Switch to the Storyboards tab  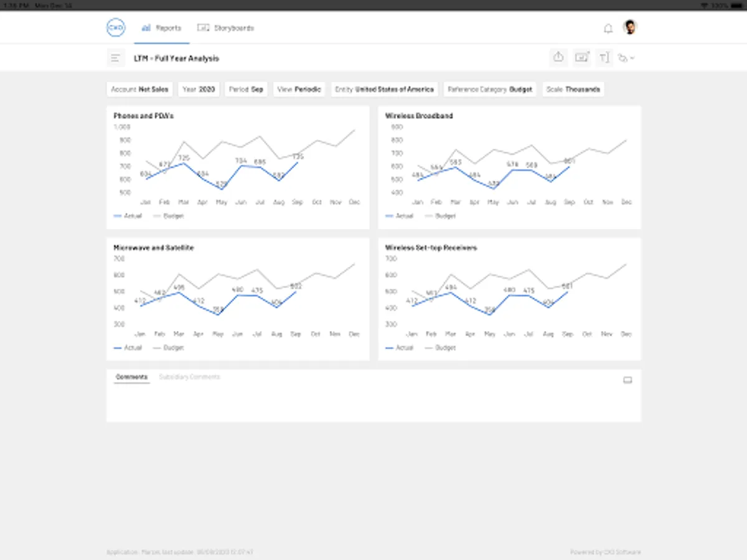225,28
